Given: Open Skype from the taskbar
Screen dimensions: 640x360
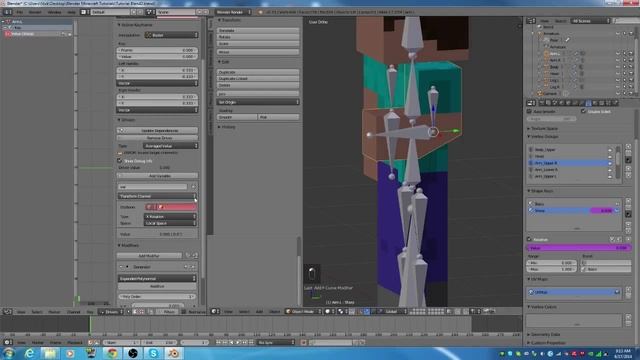Looking at the screenshot, I should click(x=153, y=353).
